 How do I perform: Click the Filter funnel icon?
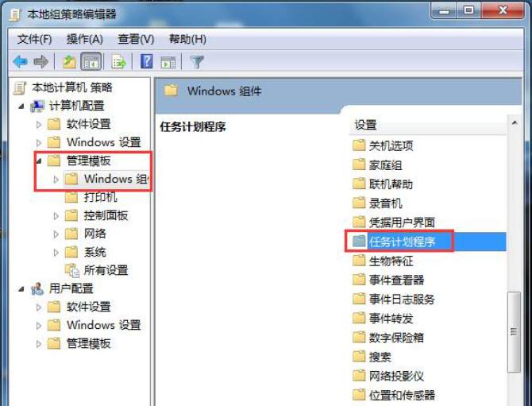pyautogui.click(x=197, y=62)
